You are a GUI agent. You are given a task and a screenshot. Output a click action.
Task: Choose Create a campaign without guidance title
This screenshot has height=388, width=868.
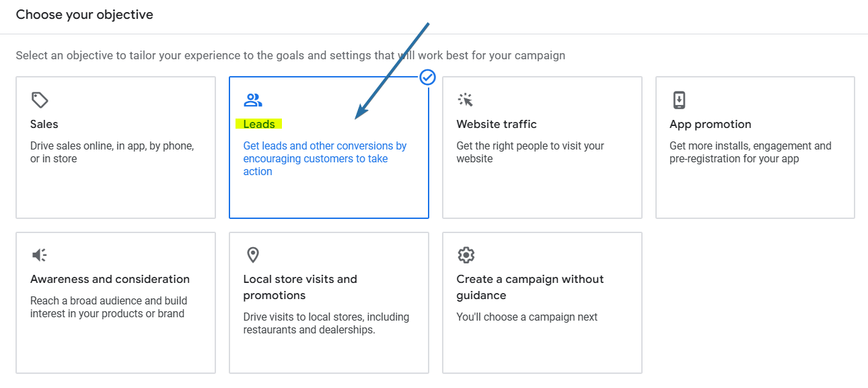(x=530, y=287)
